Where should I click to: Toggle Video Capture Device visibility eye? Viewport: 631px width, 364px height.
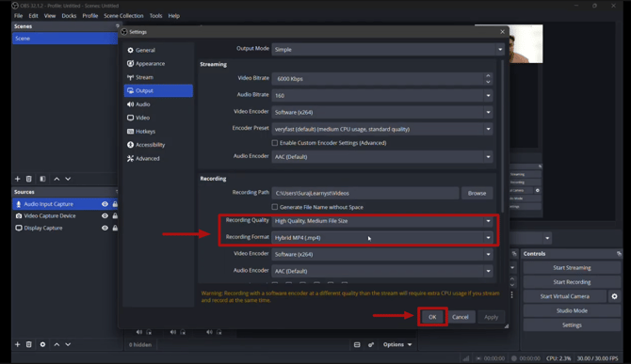(105, 215)
